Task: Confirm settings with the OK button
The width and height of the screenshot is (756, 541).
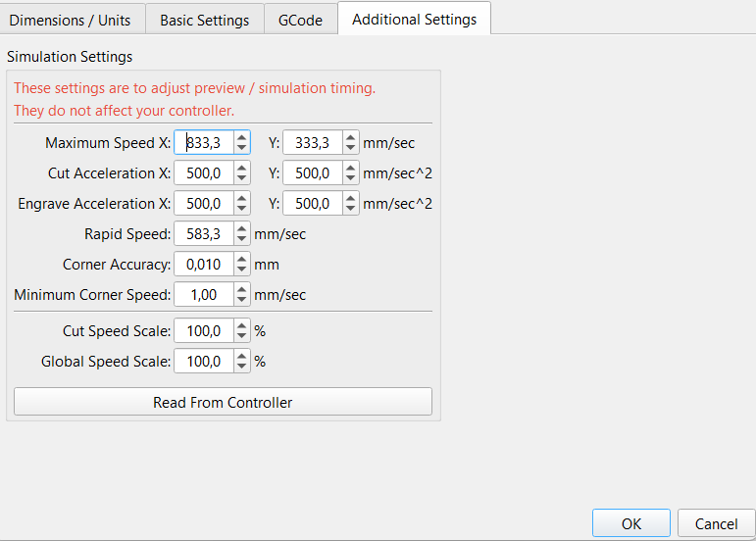Action: coord(630,524)
